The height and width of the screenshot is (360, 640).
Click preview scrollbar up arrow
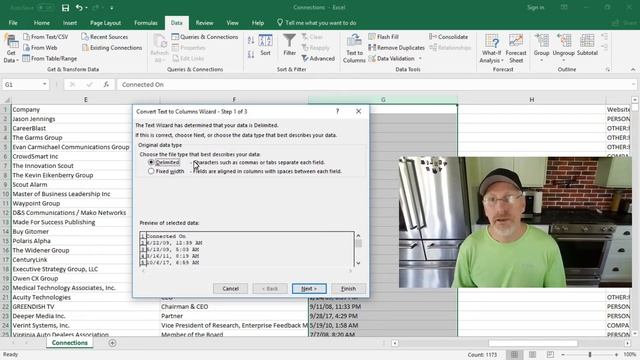(x=358, y=236)
